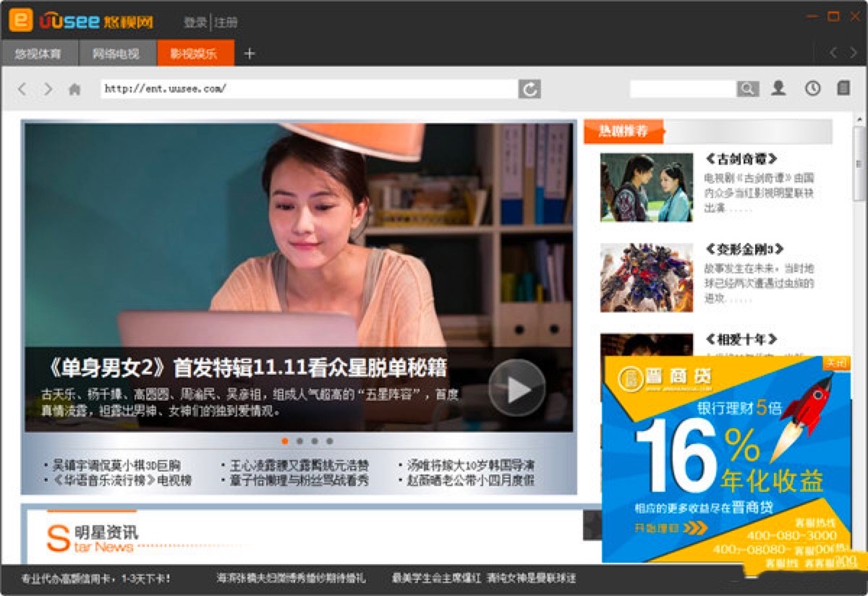Play the featured video with the round play button
Screen dimensions: 868x596
[516, 388]
